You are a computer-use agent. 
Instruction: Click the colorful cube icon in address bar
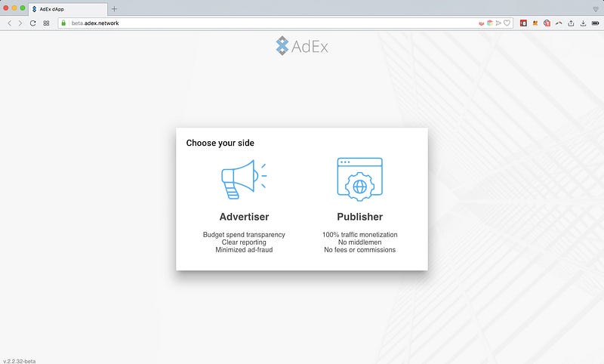tap(490, 23)
